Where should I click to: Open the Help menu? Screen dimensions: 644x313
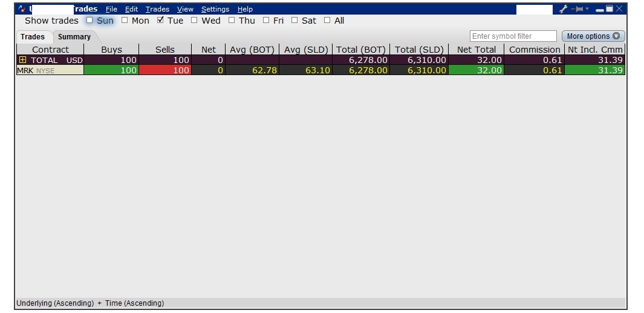click(x=245, y=9)
